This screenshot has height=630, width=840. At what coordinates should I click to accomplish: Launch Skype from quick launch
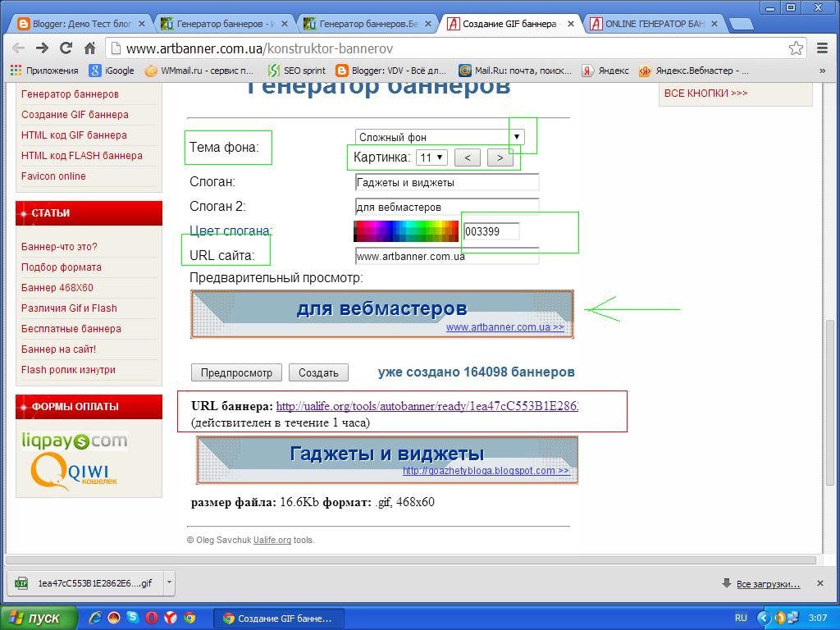pyautogui.click(x=132, y=618)
